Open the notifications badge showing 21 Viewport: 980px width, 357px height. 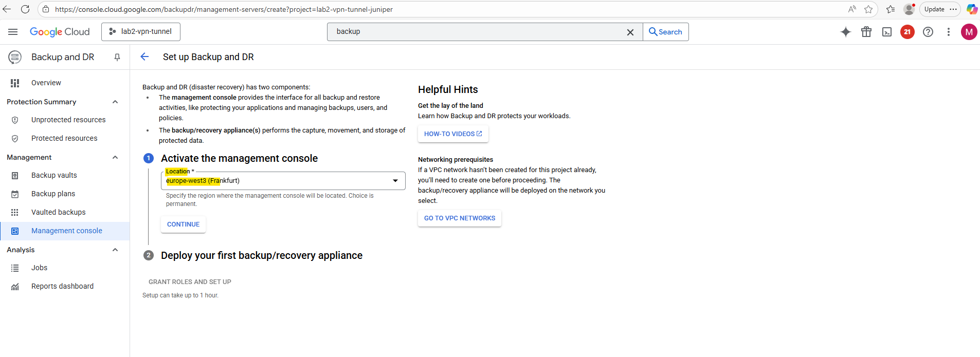908,32
